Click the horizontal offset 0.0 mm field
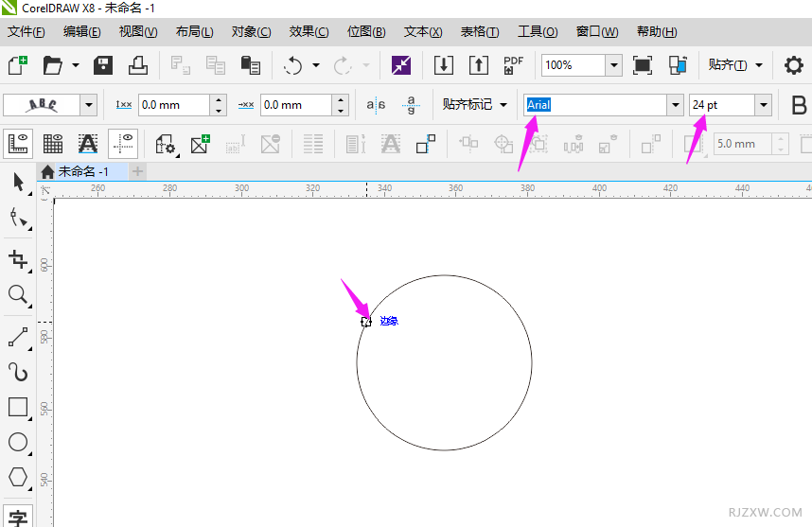The height and width of the screenshot is (527, 812). tap(173, 105)
